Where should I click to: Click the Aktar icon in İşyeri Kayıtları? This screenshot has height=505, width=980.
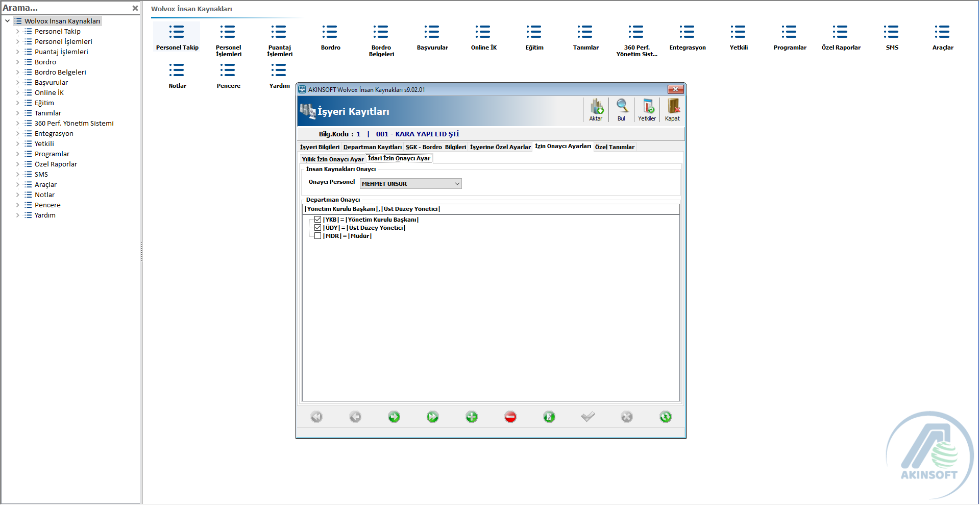click(596, 110)
